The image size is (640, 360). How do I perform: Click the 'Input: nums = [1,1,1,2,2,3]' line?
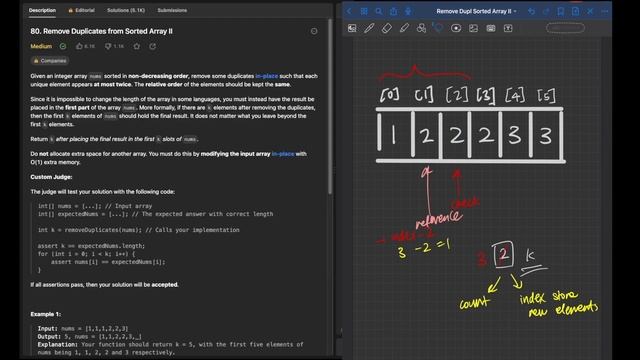(83, 328)
